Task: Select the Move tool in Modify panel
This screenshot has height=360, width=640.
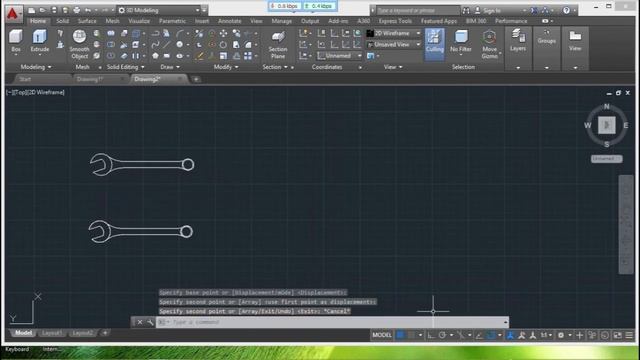Action: point(224,33)
